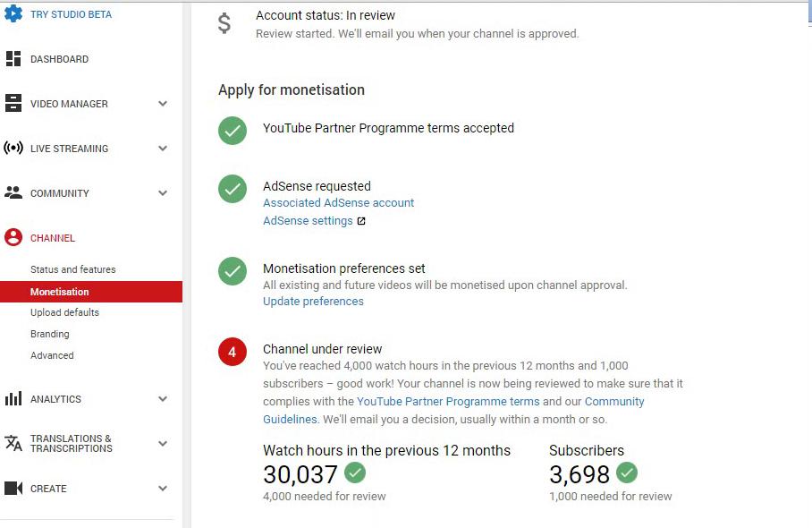Click the green check beside Monetisation preferences set
The image size is (812, 528).
pos(233,271)
